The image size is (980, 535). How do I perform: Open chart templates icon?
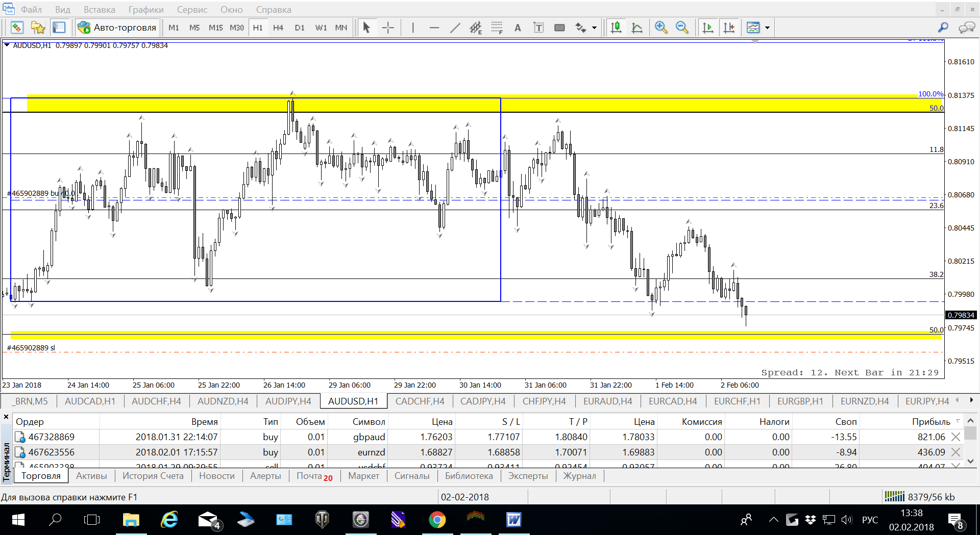pos(753,28)
